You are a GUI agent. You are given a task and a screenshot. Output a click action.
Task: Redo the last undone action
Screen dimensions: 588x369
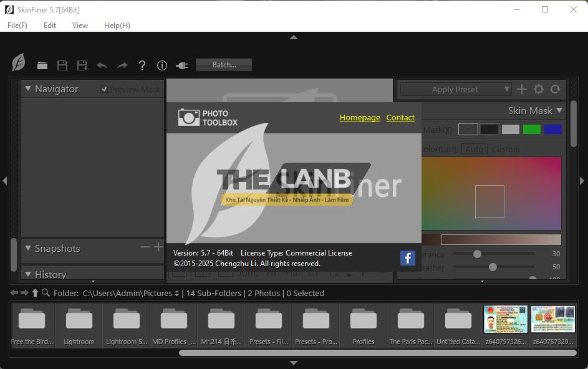122,65
